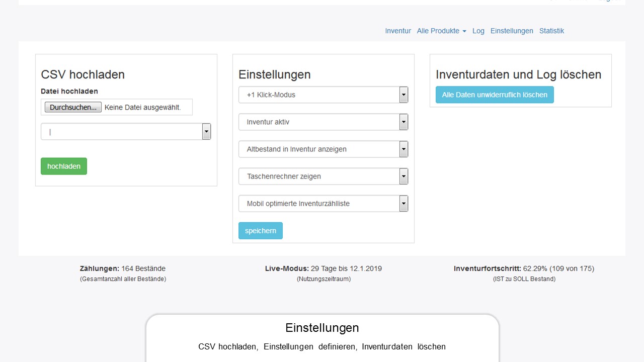Expand the Alle Produkte dropdown menu
Viewport: 644px width, 362px height.
tap(441, 31)
